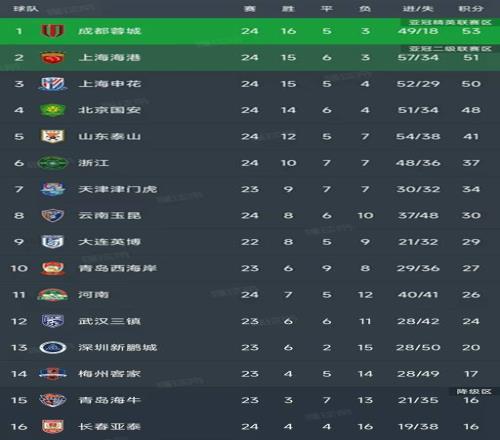
Task: Open the 云南玉昆 shield logo
Action: [x=52, y=216]
